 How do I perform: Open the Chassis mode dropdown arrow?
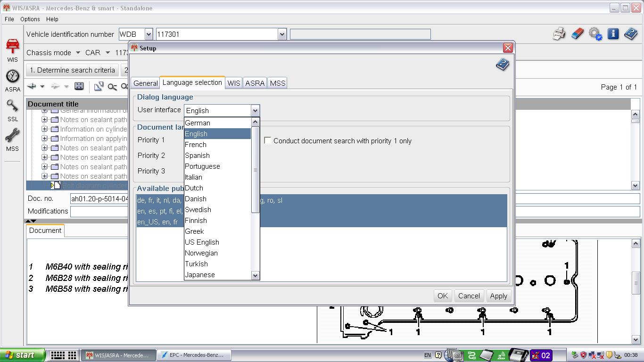pyautogui.click(x=78, y=53)
